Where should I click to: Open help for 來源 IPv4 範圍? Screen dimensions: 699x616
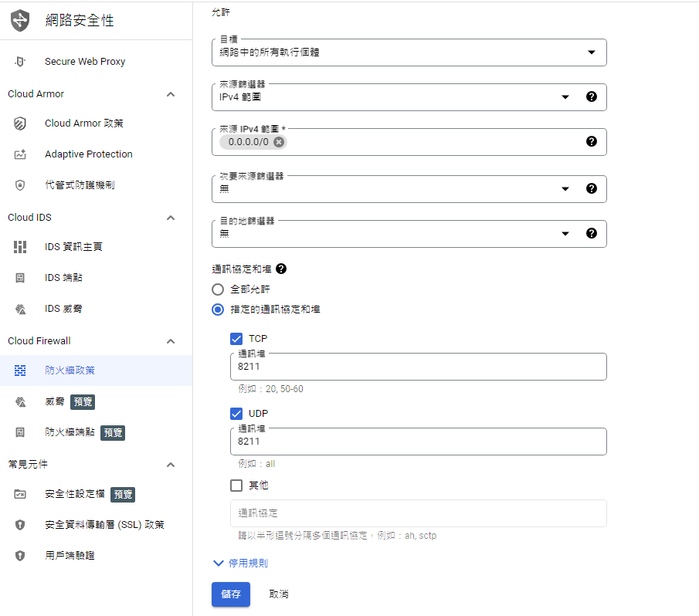click(592, 141)
